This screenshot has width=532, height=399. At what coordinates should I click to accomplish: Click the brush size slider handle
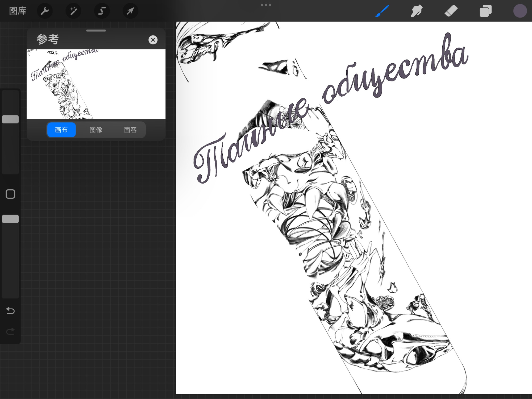point(10,119)
